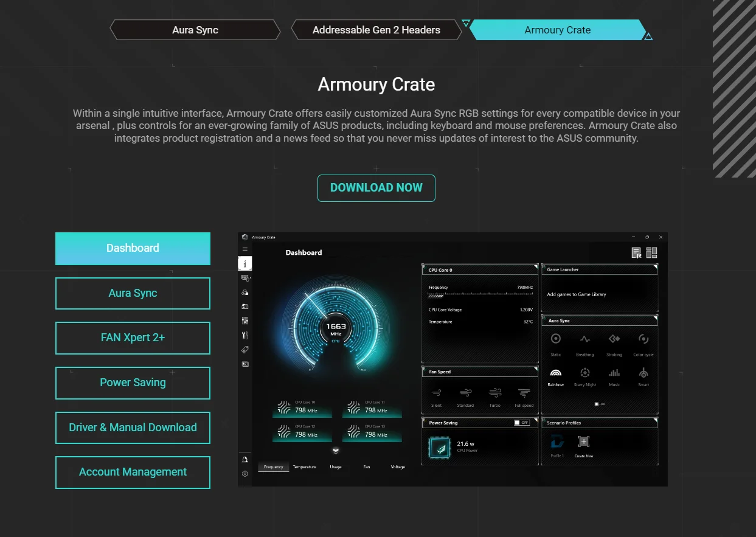Image resolution: width=756 pixels, height=537 pixels.
Task: Choose the Music lighting effect
Action: click(x=614, y=376)
